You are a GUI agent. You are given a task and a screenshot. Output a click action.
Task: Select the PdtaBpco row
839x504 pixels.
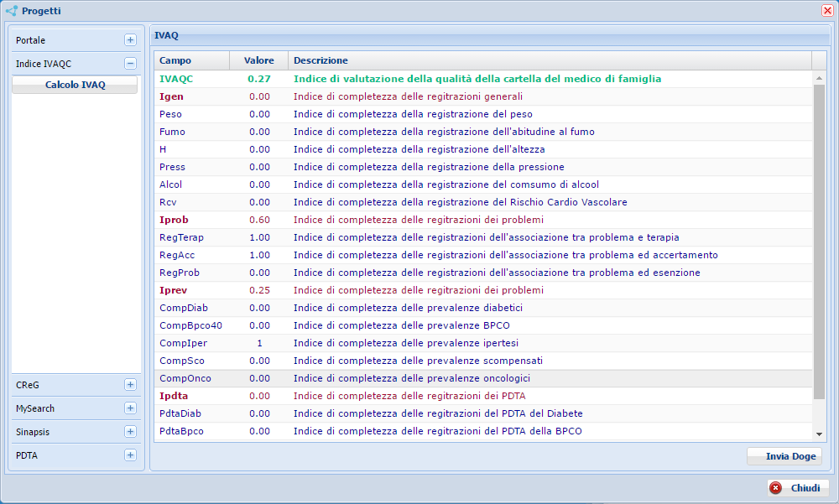(483, 431)
